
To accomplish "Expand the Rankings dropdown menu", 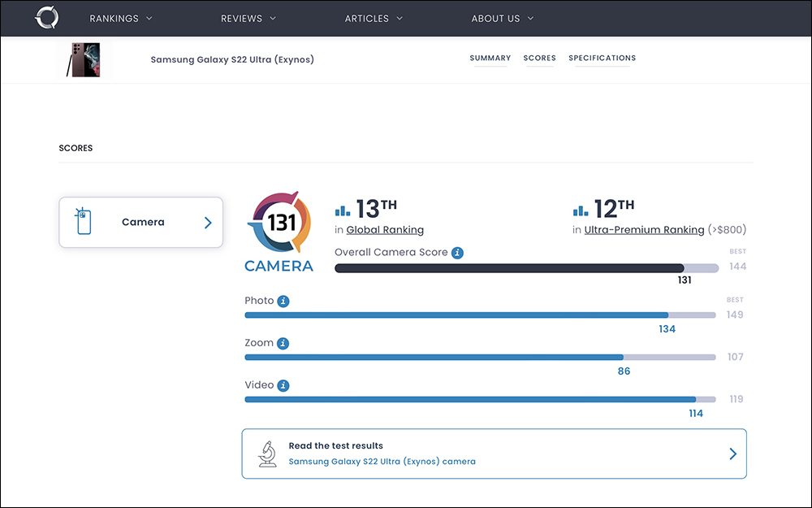I will [121, 18].
